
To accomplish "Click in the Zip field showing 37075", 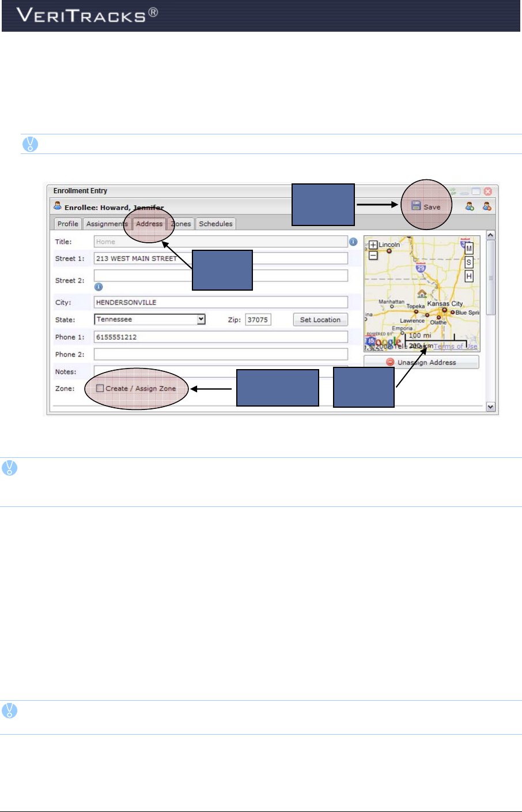I will pos(258,319).
